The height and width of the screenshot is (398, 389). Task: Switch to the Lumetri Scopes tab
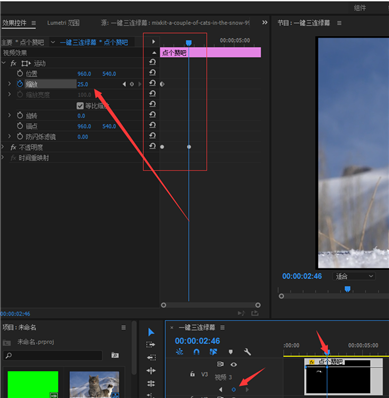click(63, 23)
